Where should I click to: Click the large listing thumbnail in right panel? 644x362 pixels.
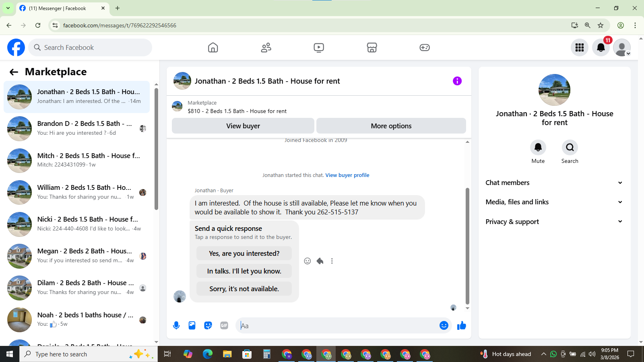554,90
